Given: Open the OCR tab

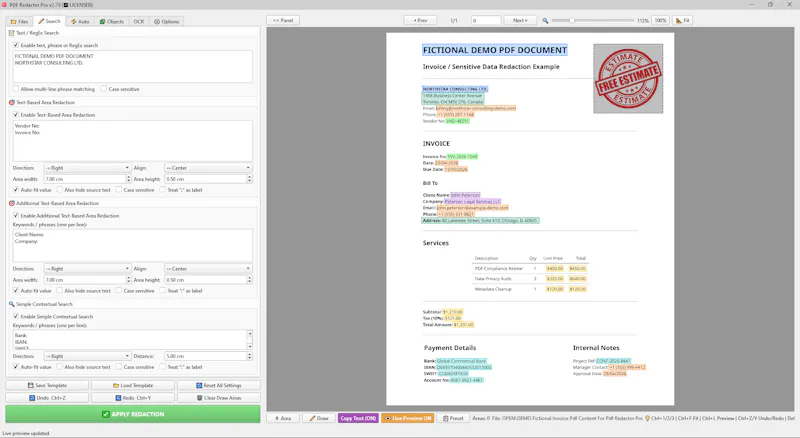Looking at the screenshot, I should click(139, 21).
